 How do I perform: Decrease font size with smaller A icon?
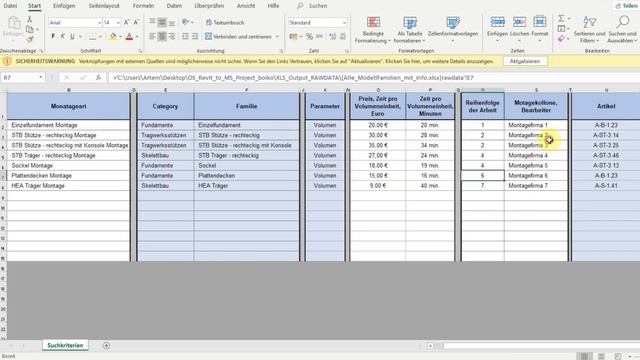point(136,22)
